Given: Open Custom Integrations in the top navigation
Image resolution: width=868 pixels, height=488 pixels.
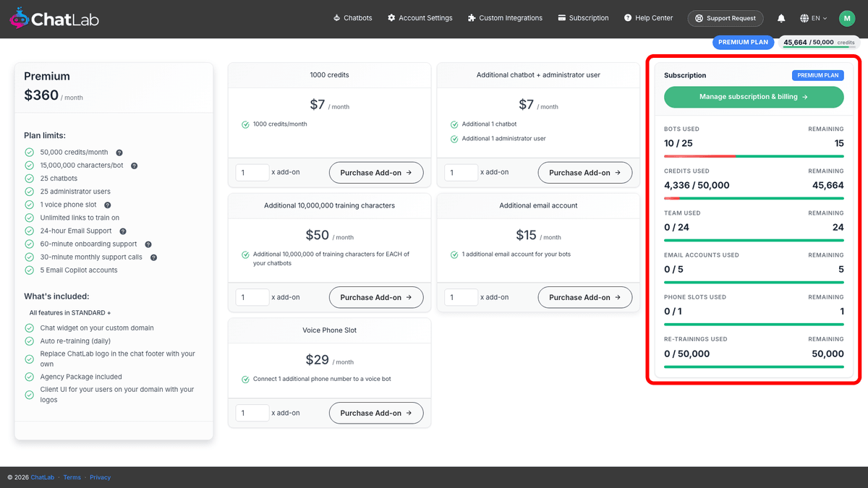Looking at the screenshot, I should point(505,18).
